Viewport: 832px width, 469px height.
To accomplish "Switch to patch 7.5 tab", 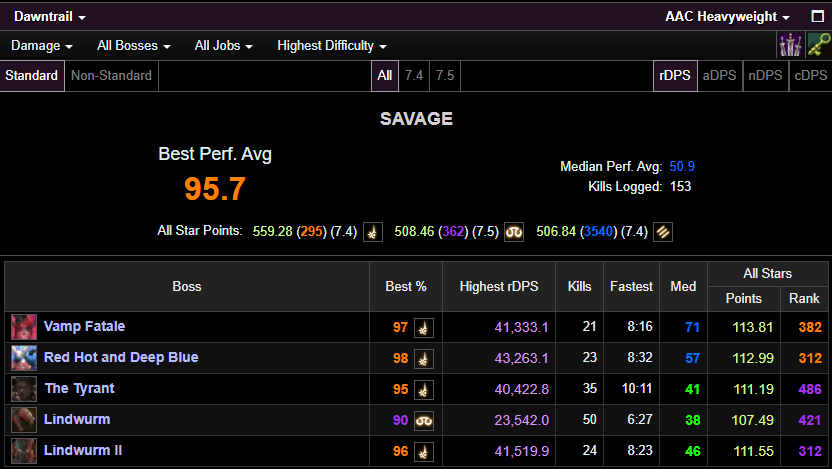I will click(x=445, y=76).
